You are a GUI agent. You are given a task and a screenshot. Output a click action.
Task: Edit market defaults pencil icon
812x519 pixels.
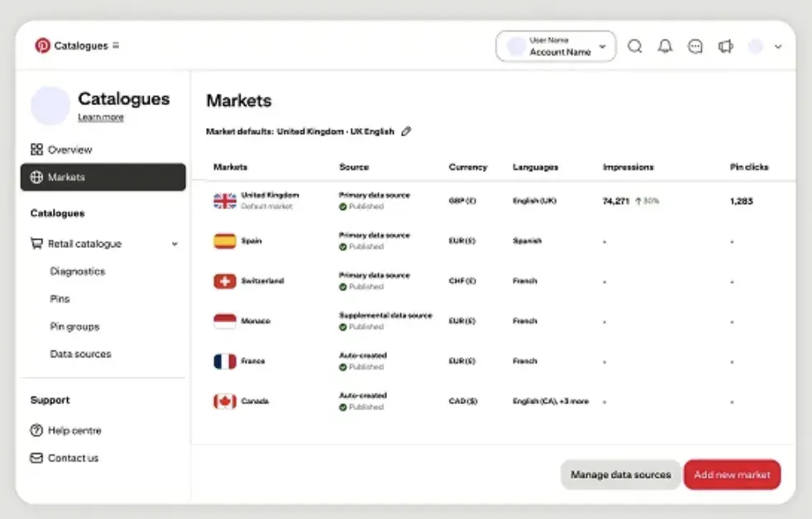(406, 131)
